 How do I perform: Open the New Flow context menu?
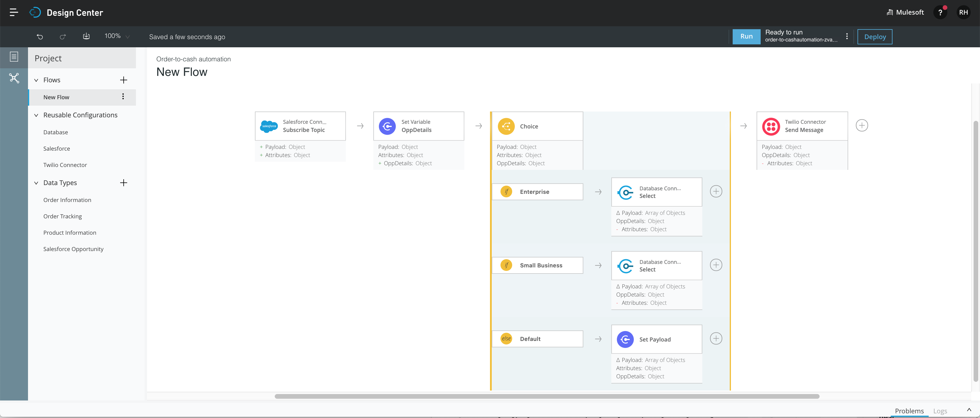[124, 97]
